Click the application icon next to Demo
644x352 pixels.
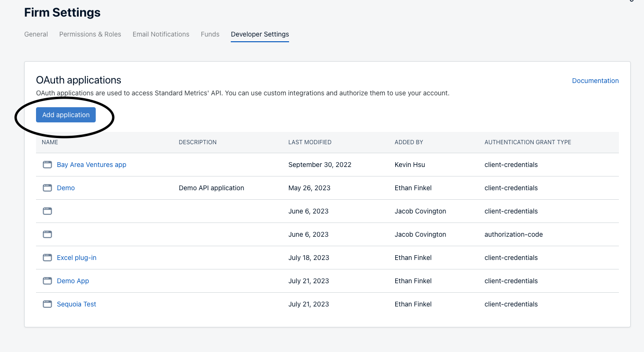pos(47,188)
